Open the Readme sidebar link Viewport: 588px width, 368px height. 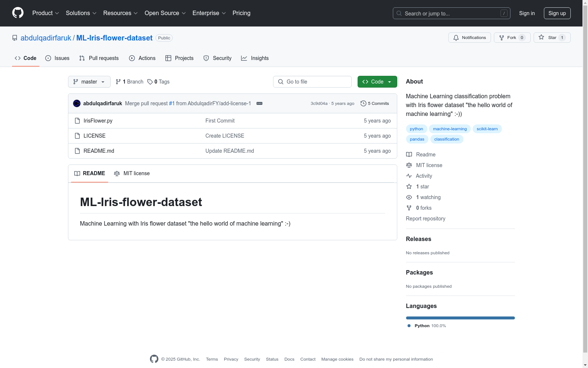point(421,155)
